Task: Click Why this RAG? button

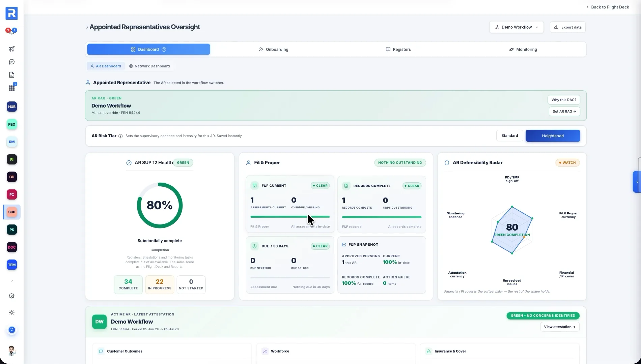Action: 564,100
